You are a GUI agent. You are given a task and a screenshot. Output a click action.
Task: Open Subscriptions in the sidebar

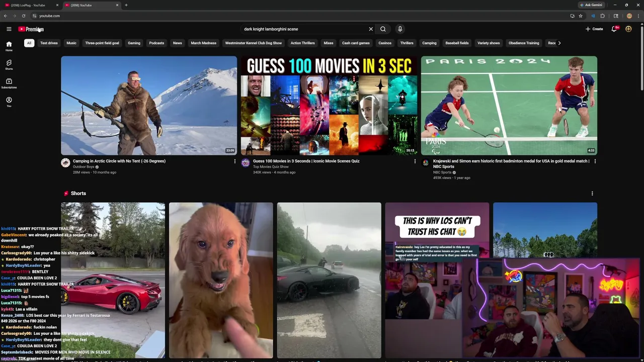(x=9, y=83)
